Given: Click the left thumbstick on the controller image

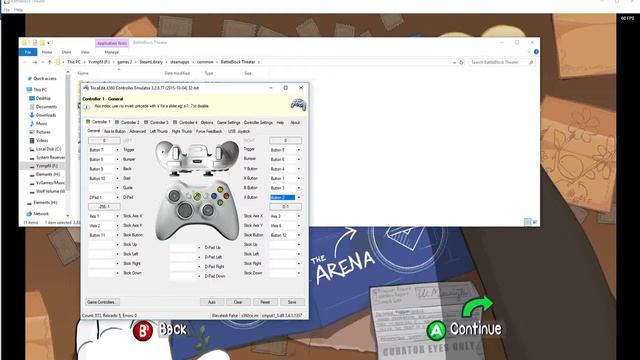Looking at the screenshot, I should click(175, 196).
